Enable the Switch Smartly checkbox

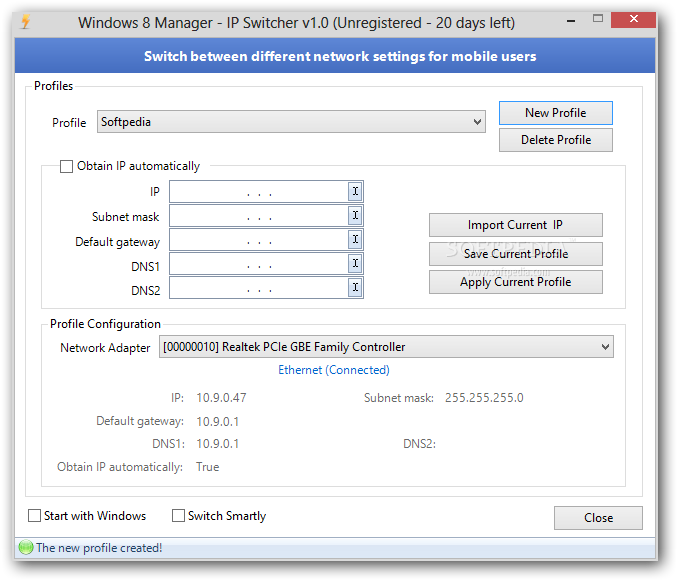coord(178,515)
